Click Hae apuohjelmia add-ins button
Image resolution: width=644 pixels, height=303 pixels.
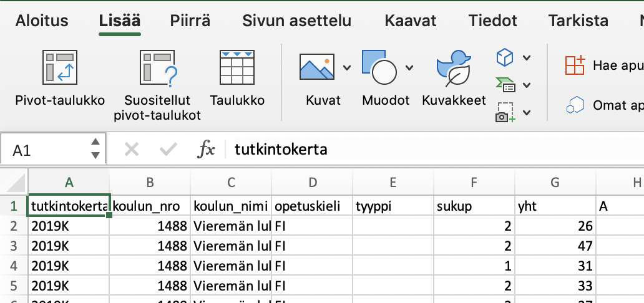point(603,65)
